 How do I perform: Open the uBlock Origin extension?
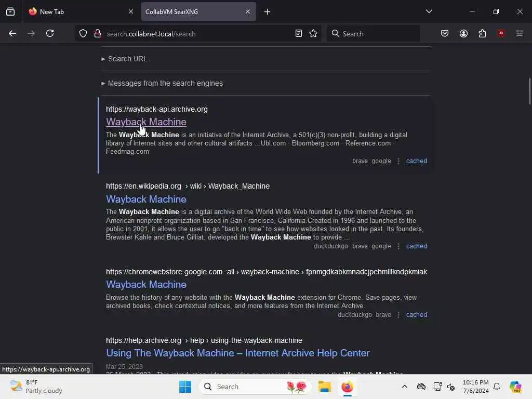[501, 33]
